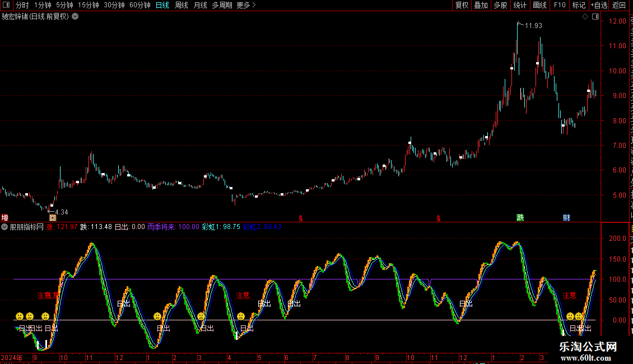Open the 画线 drawing tools
633x364 pixels.
tap(540, 5)
